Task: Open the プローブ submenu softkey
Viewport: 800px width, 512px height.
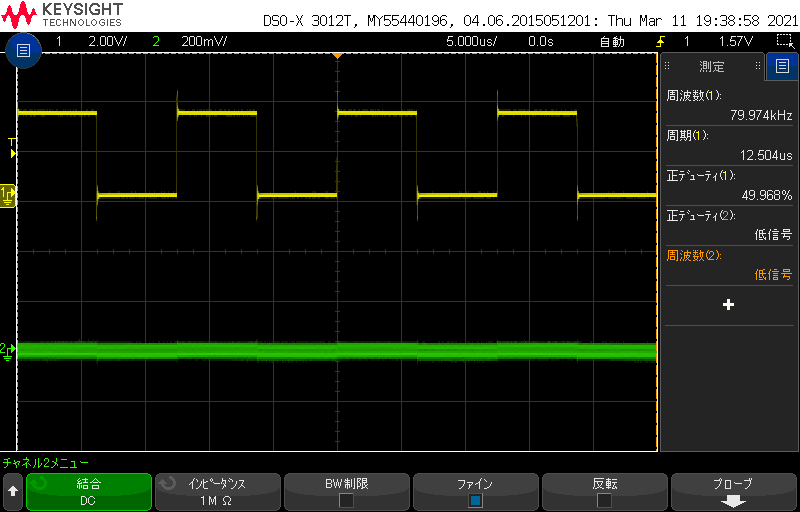Action: 733,492
